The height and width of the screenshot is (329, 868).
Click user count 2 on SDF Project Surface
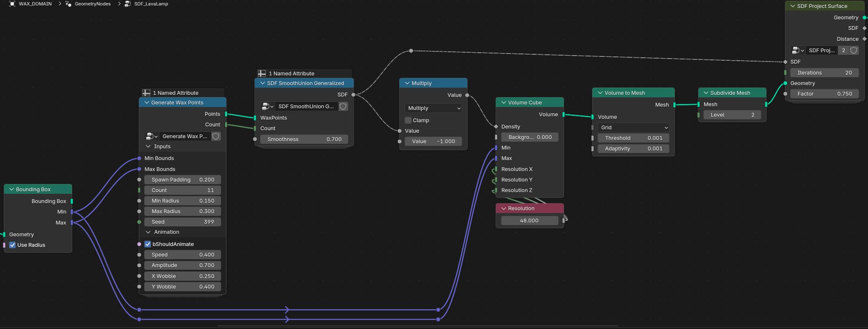(844, 51)
